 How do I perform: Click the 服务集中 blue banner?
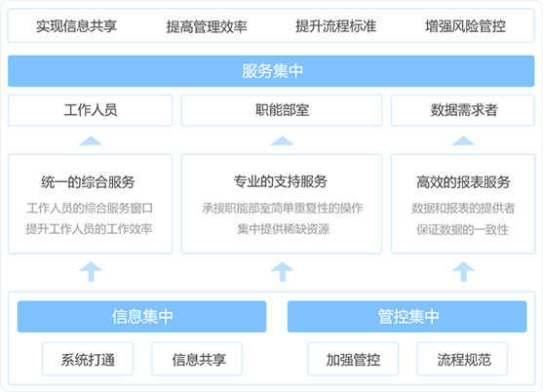coord(271,71)
